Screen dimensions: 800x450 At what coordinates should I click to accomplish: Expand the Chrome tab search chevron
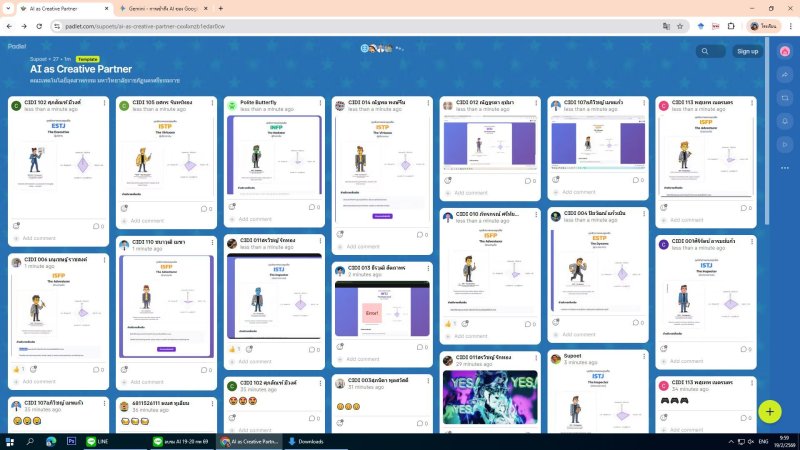11,8
